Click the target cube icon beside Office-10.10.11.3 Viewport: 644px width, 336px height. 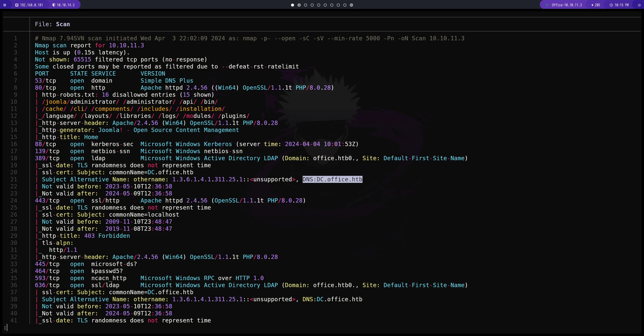click(547, 5)
